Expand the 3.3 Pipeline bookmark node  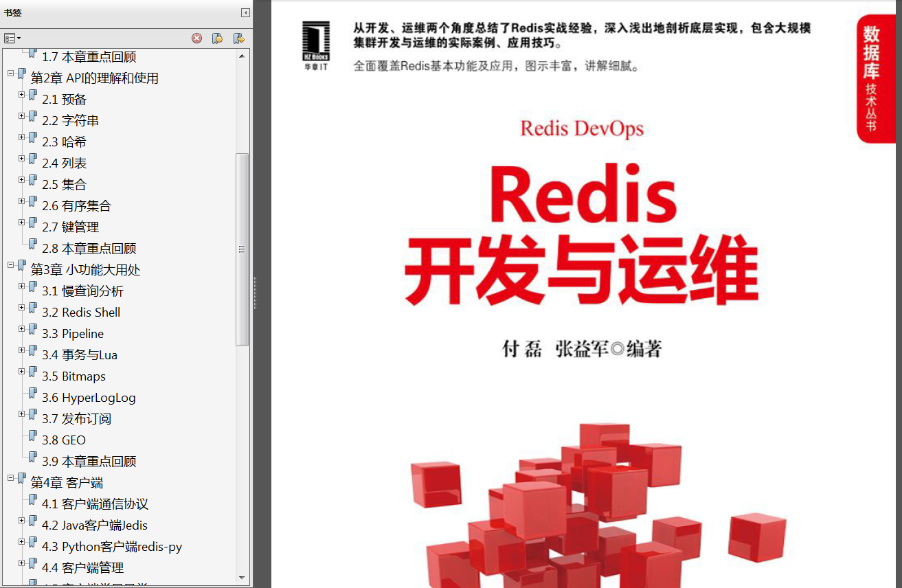(x=21, y=328)
